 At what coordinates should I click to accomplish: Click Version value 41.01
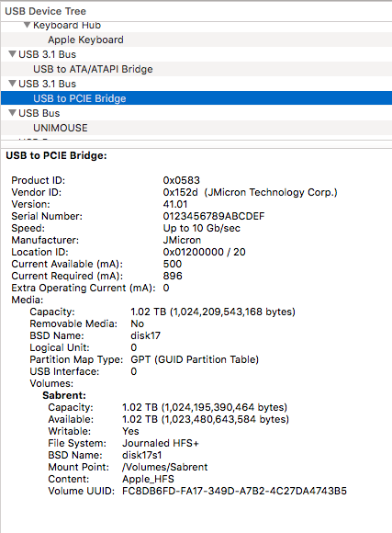coord(175,204)
